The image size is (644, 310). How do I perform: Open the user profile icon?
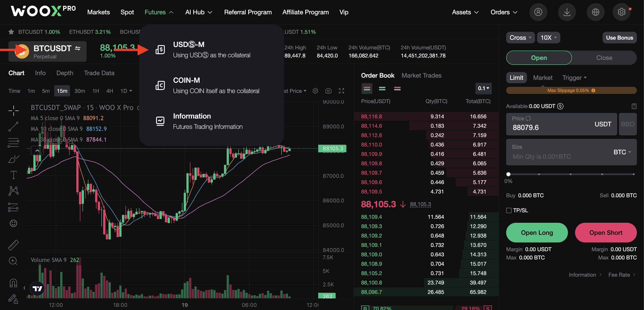(x=538, y=12)
